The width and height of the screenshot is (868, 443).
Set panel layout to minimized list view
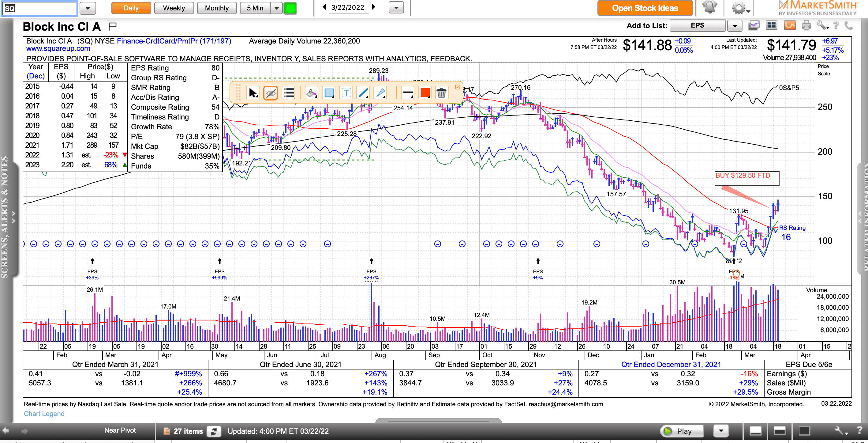[x=755, y=431]
